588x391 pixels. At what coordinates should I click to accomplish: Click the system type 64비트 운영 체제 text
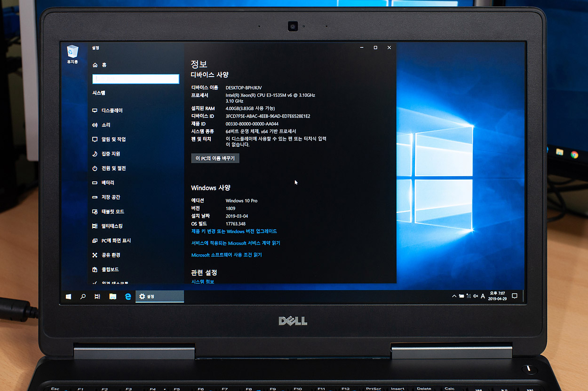(x=261, y=131)
